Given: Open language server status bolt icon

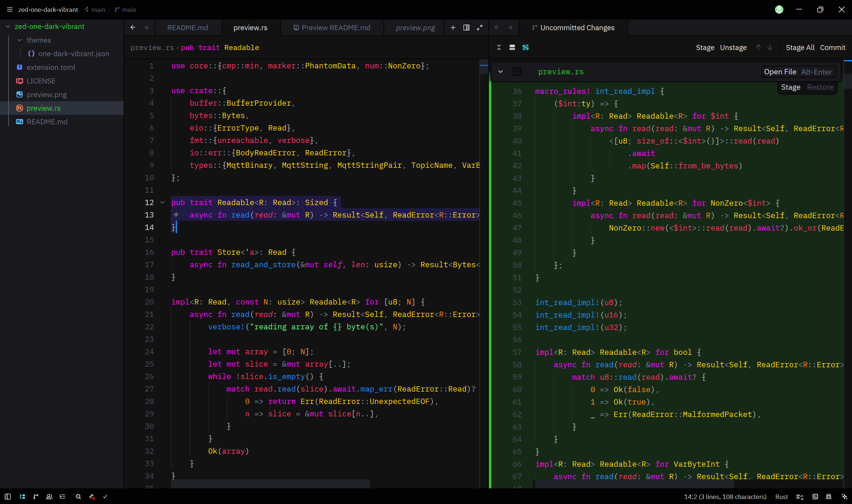Looking at the screenshot, I should point(92,497).
